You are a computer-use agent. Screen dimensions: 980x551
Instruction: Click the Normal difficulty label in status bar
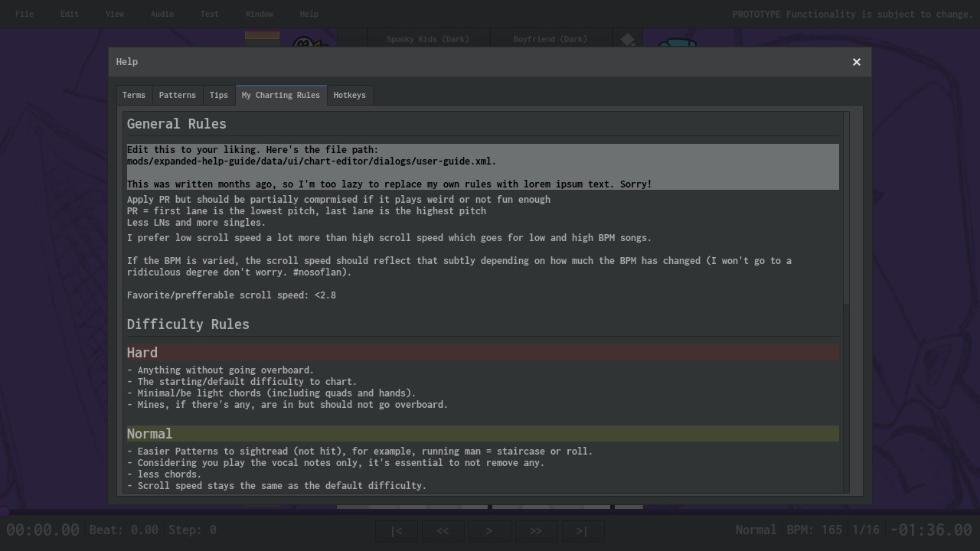(756, 530)
